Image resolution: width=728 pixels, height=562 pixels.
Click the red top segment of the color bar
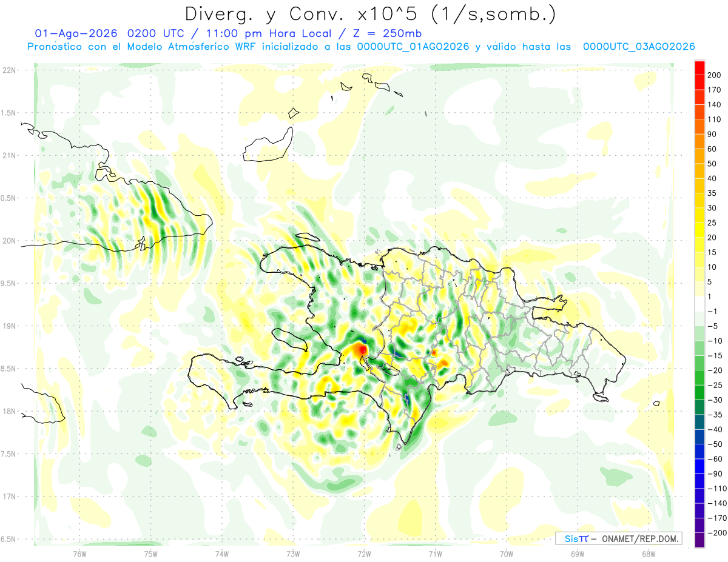699,67
